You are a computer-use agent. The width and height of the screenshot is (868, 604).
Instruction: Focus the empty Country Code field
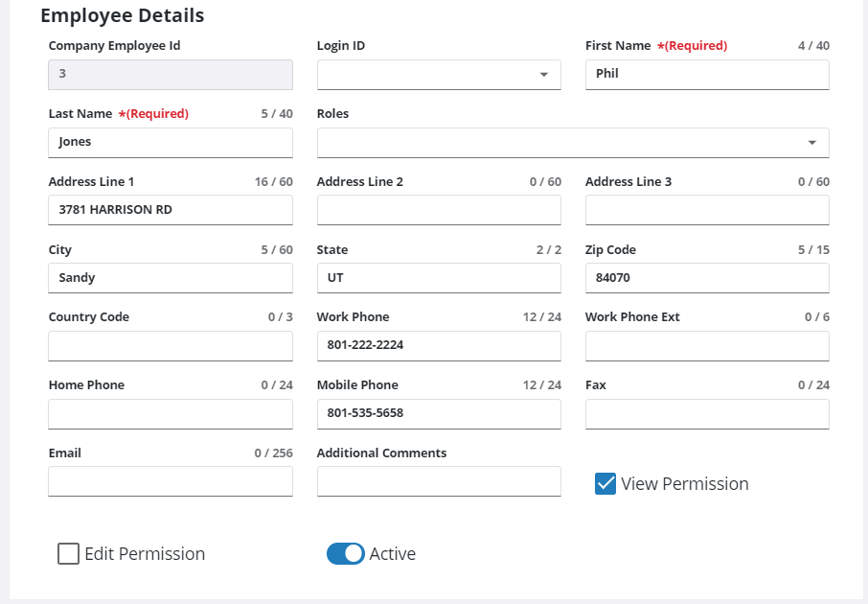tap(171, 346)
